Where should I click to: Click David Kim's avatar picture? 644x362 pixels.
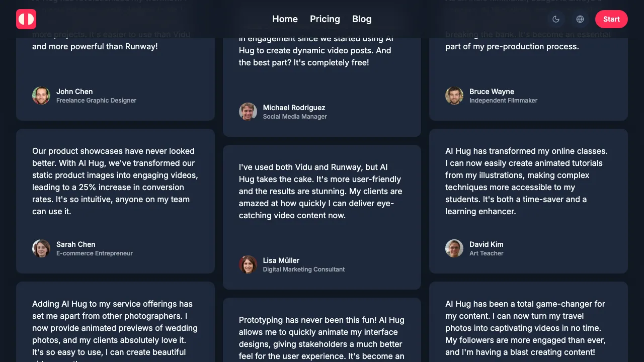454,248
